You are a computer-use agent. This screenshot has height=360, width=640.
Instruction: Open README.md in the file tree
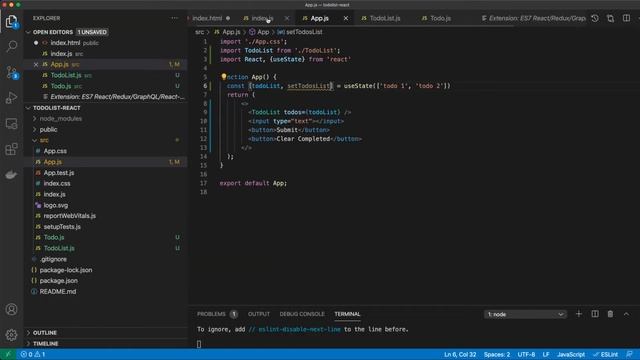pyautogui.click(x=58, y=291)
